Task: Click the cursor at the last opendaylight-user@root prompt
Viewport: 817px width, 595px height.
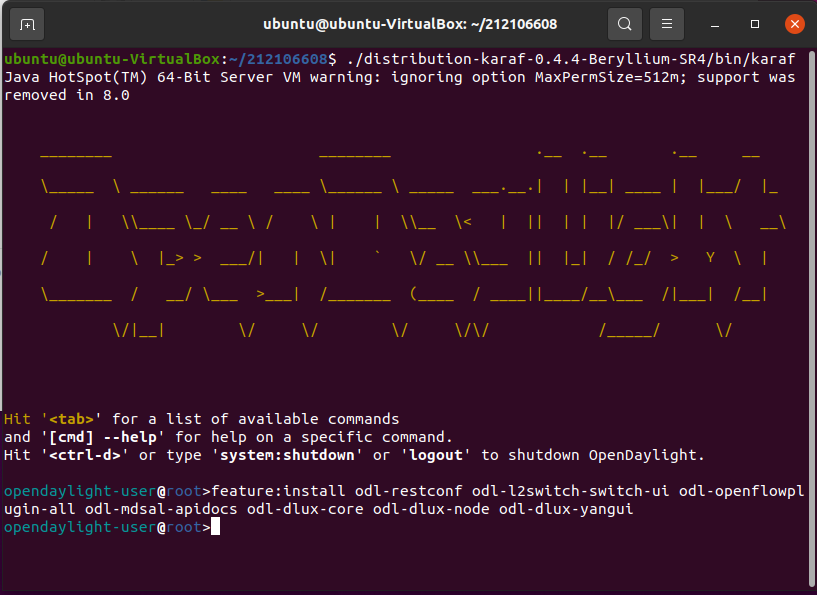Action: click(215, 527)
